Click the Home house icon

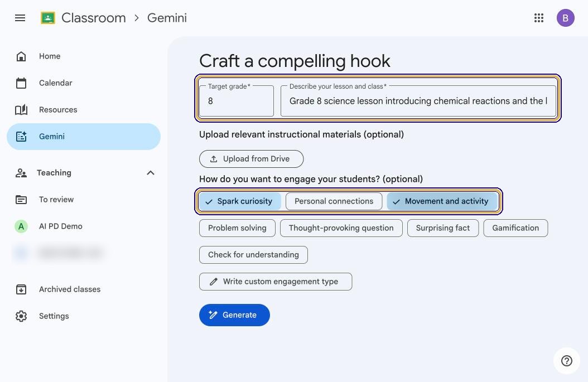[x=21, y=56]
